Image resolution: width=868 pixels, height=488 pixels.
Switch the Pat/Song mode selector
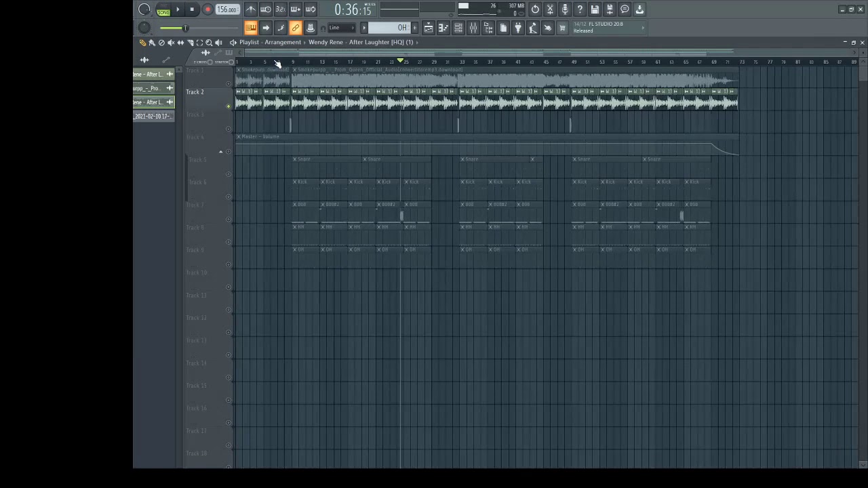point(163,9)
